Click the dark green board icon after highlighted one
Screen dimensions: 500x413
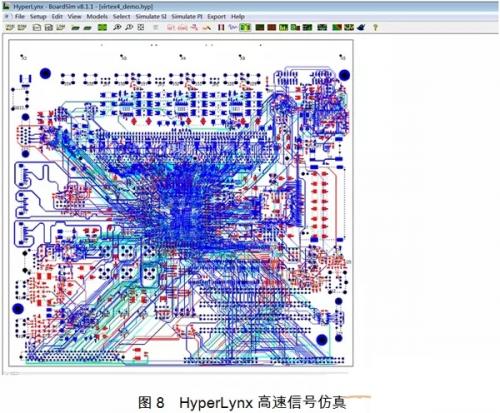[260, 27]
